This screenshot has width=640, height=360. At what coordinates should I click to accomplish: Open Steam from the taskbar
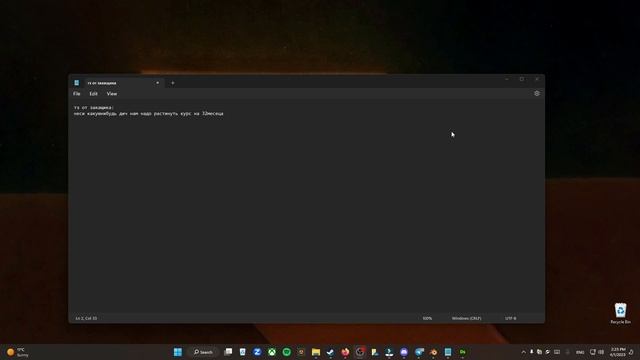(330, 352)
